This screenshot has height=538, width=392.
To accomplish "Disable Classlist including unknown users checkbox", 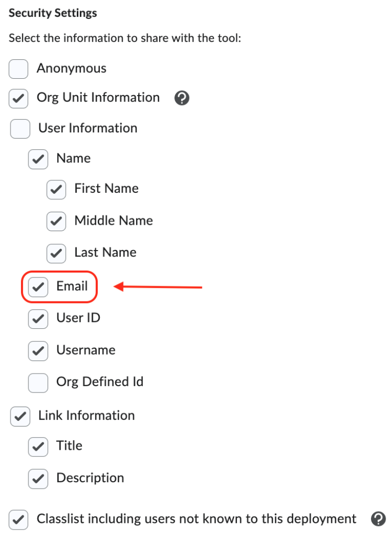I will tap(18, 520).
